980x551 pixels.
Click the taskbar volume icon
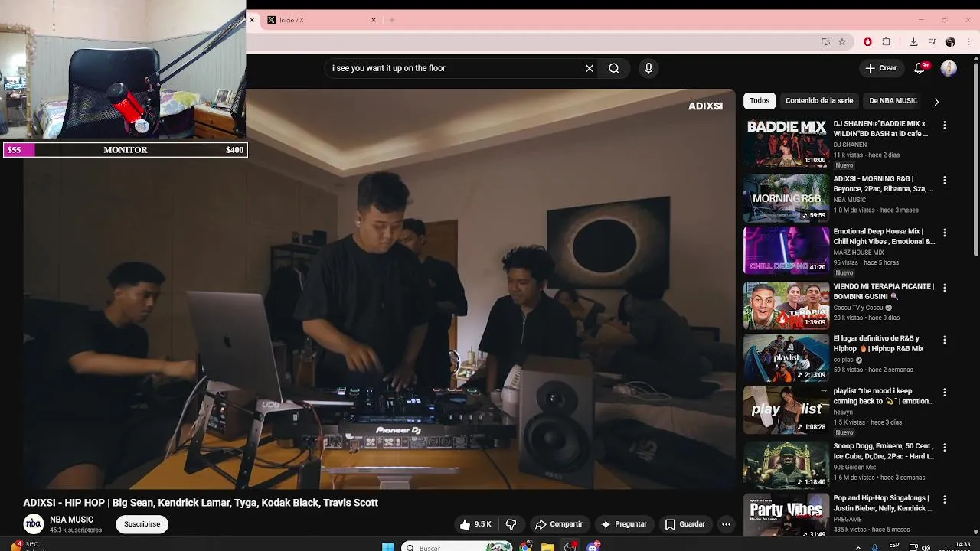pyautogui.click(x=926, y=547)
